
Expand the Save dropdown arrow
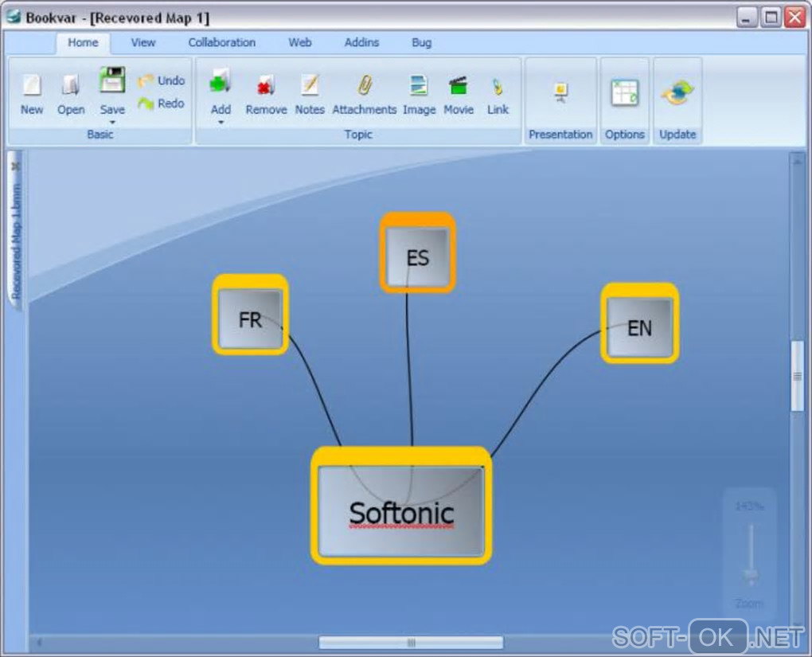pyautogui.click(x=112, y=123)
